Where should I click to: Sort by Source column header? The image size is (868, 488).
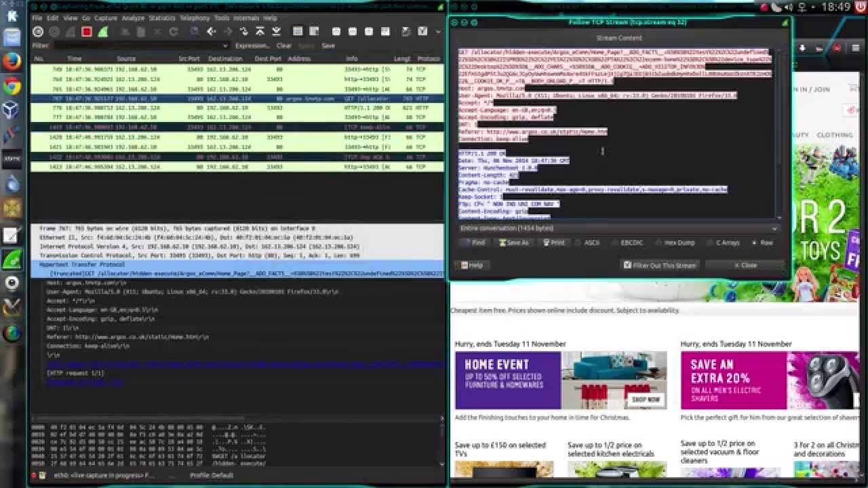tap(126, 59)
